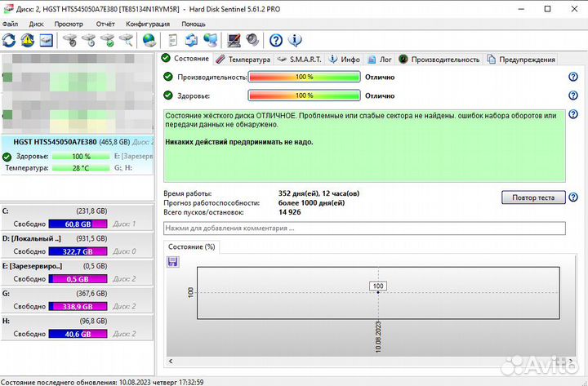588x386 pixels.
Task: Select the C: partition entry
Action: [78, 218]
